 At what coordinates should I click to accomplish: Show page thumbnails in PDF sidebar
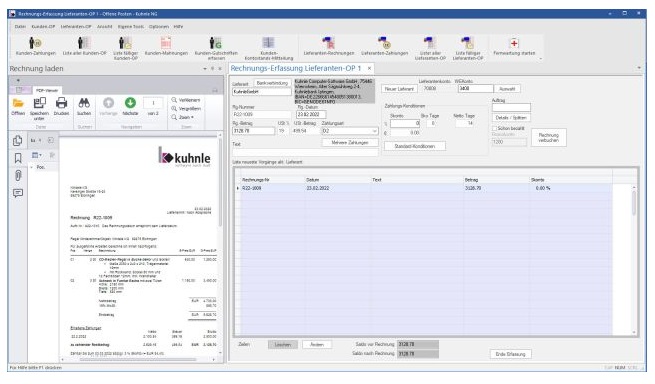[x=18, y=141]
